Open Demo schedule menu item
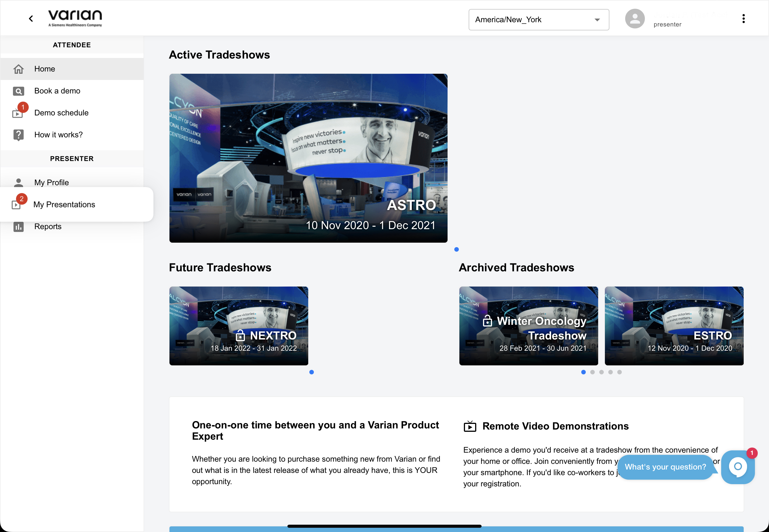Image resolution: width=769 pixels, height=532 pixels. [72, 113]
